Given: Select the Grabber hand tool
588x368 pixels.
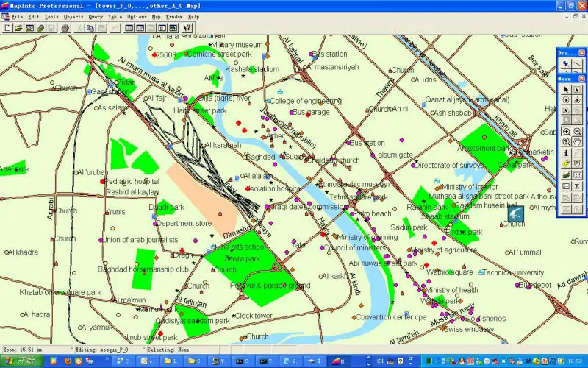Looking at the screenshot, I should pos(577,142).
